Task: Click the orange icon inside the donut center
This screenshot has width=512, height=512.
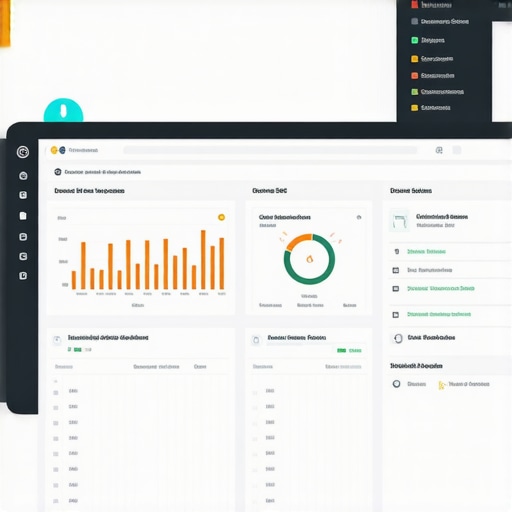Action: [x=309, y=259]
